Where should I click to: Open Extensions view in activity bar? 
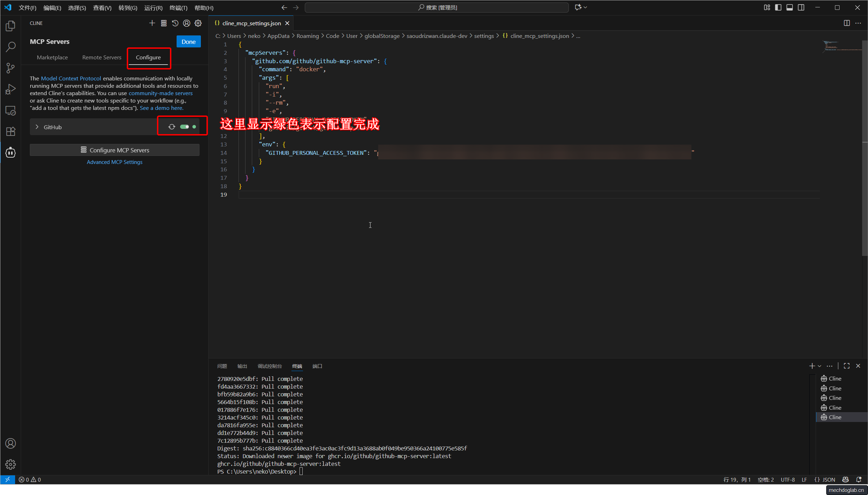pos(11,131)
